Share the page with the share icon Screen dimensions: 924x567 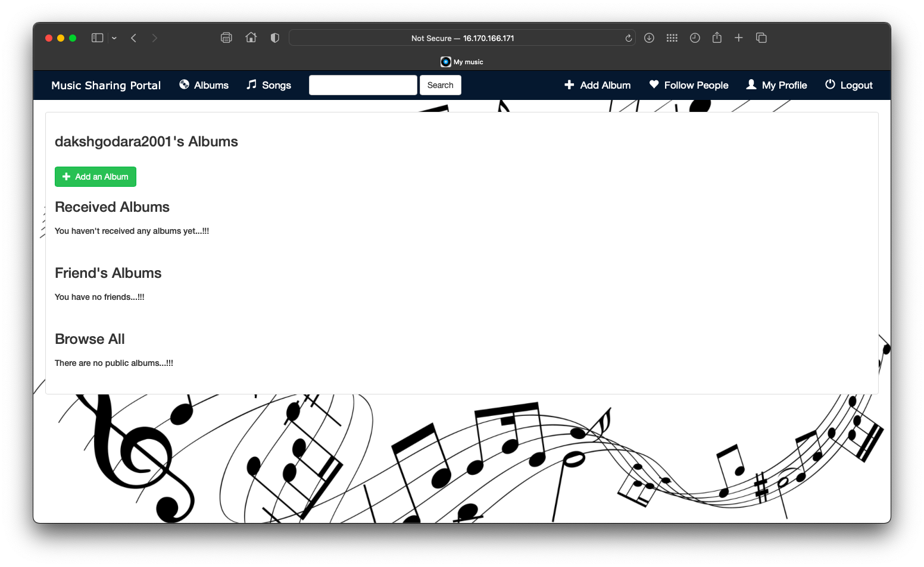tap(717, 37)
